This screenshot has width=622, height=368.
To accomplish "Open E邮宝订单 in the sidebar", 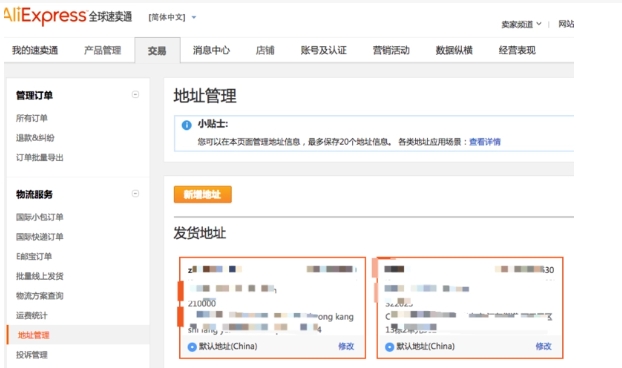I will (34, 257).
